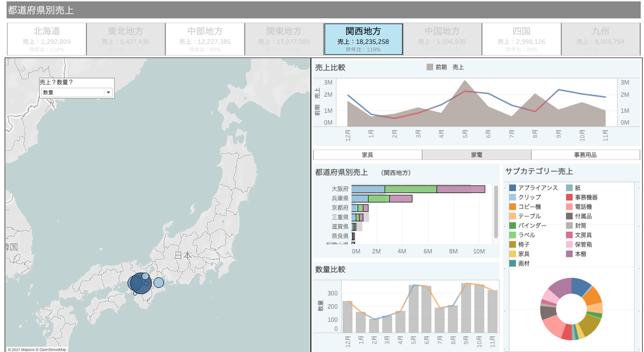
Task: Open the OpenStreetMap attribution link
Action: click(53, 349)
